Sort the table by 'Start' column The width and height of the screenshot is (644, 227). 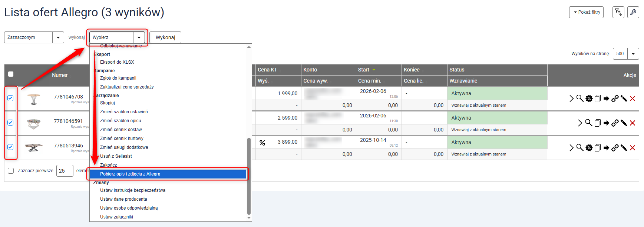point(364,70)
